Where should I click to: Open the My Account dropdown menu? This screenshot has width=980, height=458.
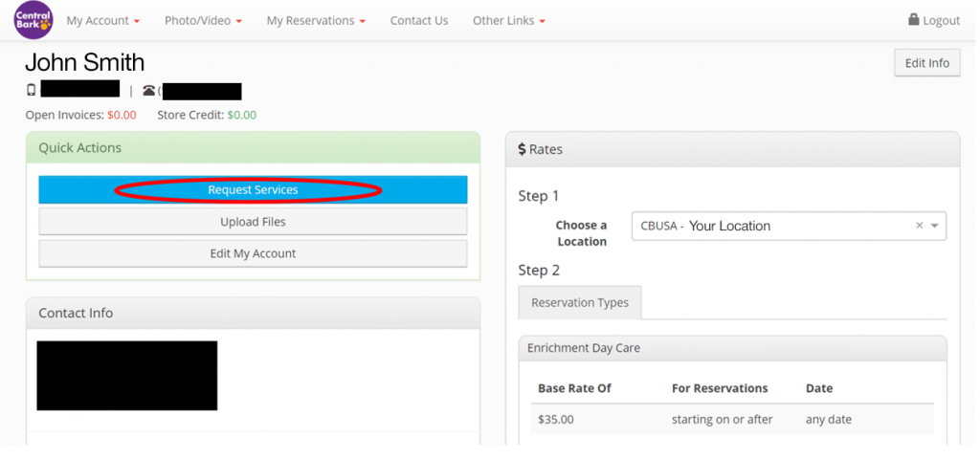pyautogui.click(x=103, y=21)
